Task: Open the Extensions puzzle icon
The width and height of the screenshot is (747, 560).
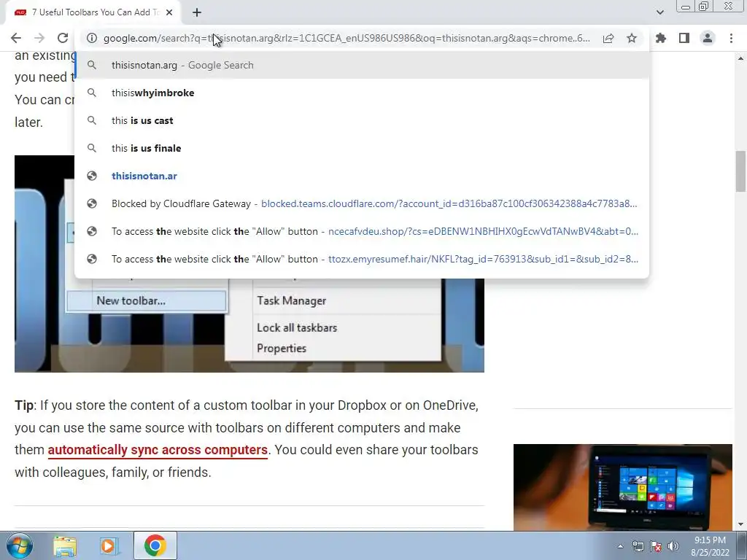Action: pos(661,38)
